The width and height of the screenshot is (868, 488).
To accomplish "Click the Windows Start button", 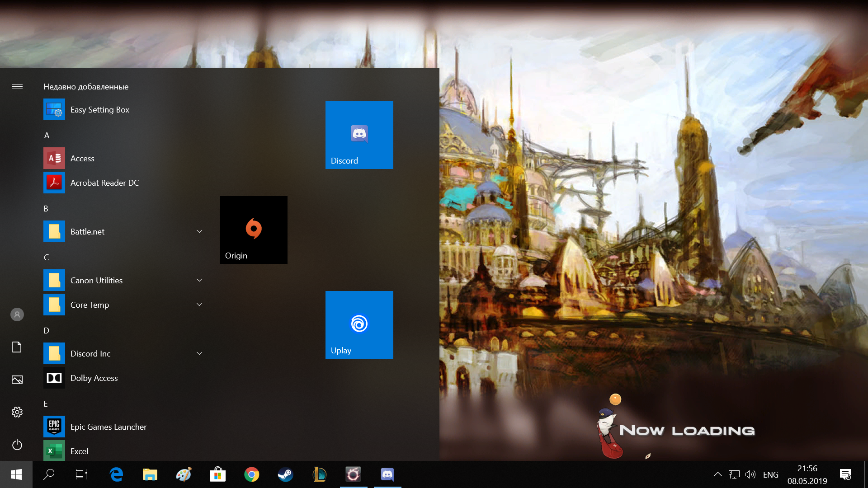I will (x=16, y=474).
